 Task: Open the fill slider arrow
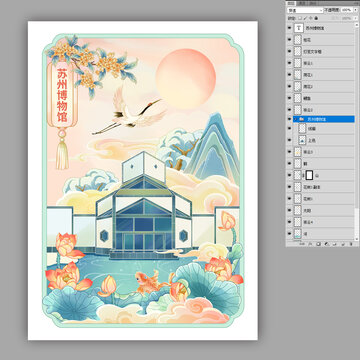[355, 18]
